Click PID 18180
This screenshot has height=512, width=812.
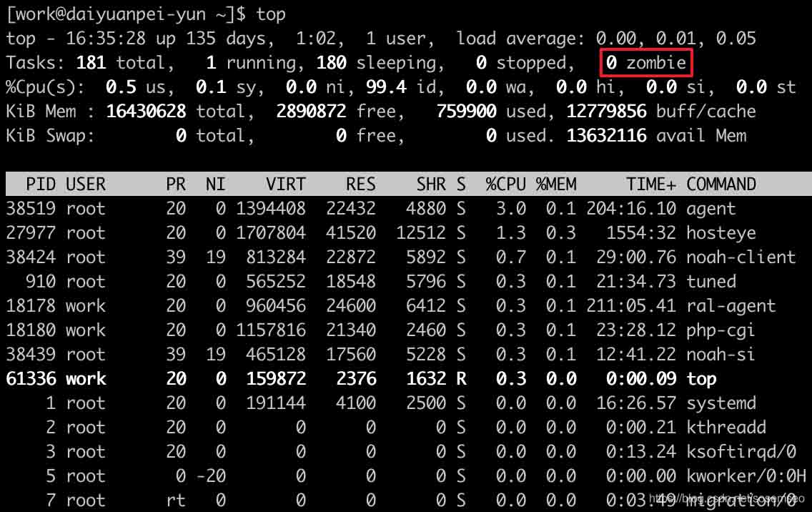[31, 330]
